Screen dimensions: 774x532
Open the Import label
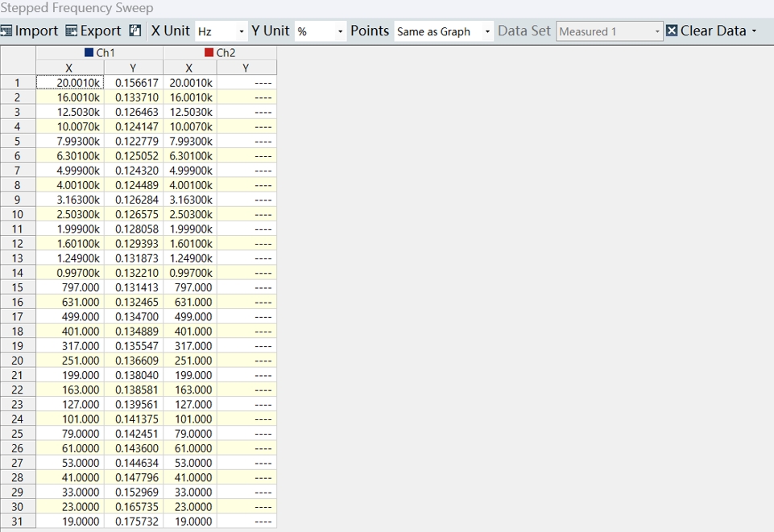click(36, 31)
